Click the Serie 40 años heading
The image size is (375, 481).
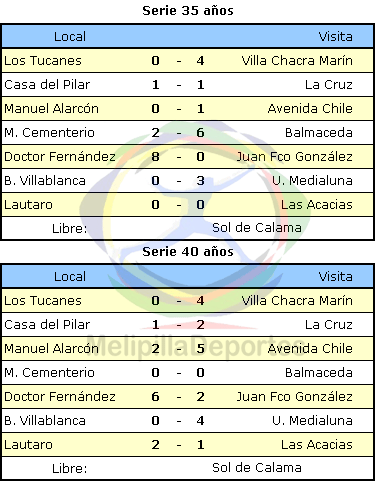(x=188, y=251)
